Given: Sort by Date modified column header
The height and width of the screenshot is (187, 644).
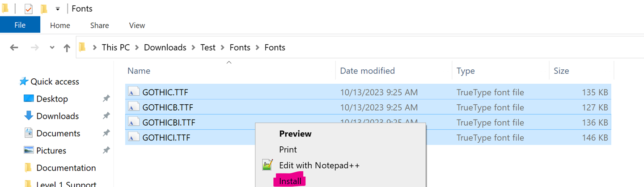Looking at the screenshot, I should point(367,71).
